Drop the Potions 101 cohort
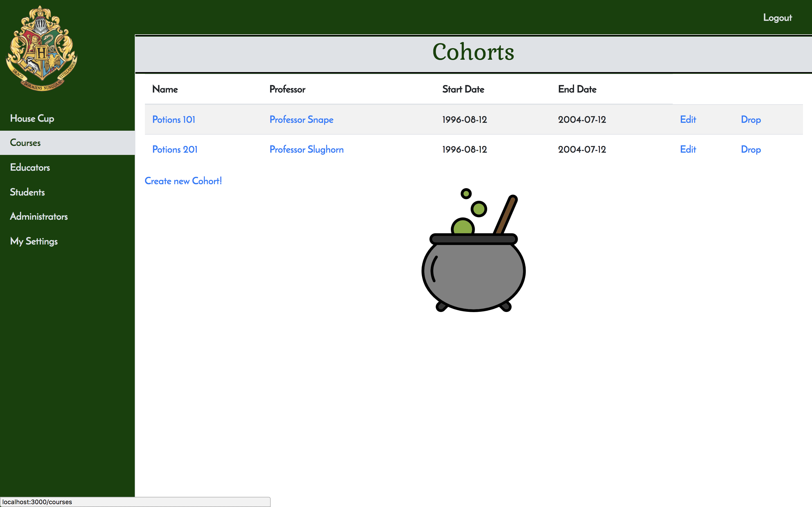Viewport: 812px width, 507px height. 751,120
